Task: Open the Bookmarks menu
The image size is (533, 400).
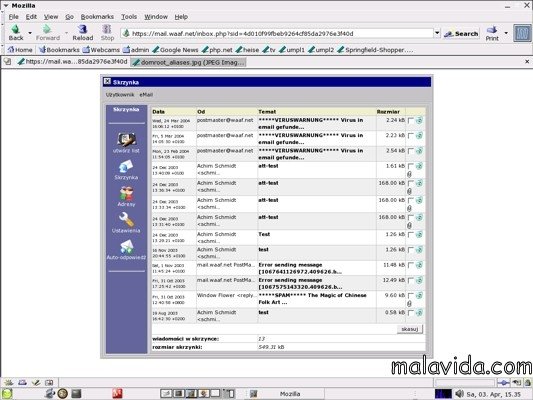Action: 97,17
